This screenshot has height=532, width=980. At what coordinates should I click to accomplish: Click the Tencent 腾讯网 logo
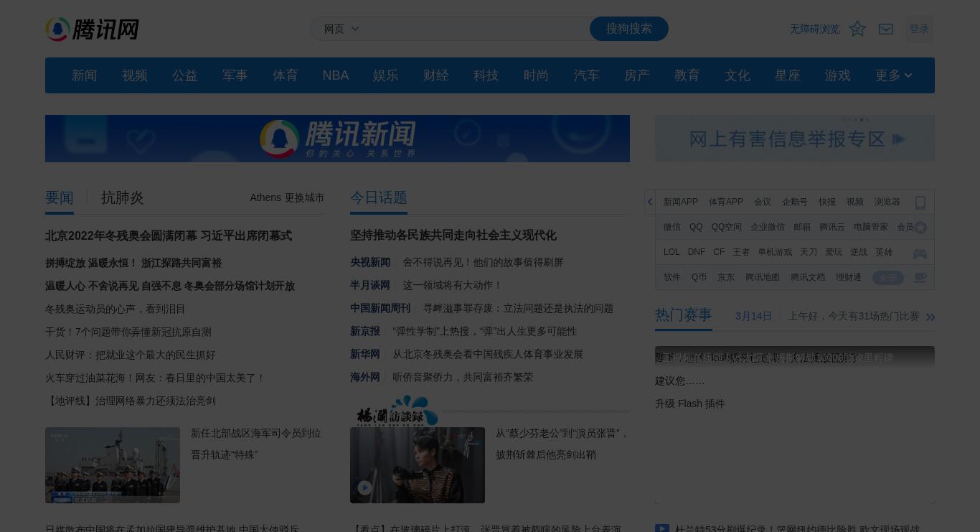coord(92,29)
